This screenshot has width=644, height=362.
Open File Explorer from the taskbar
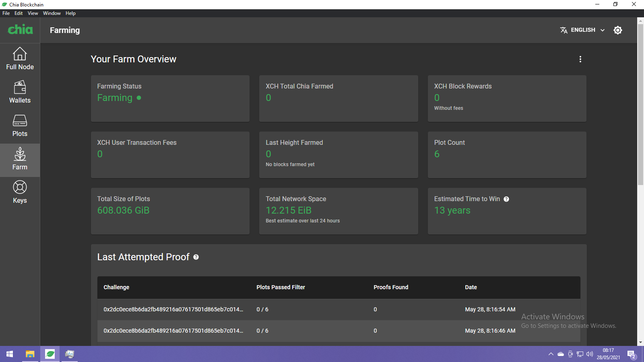coord(30,354)
